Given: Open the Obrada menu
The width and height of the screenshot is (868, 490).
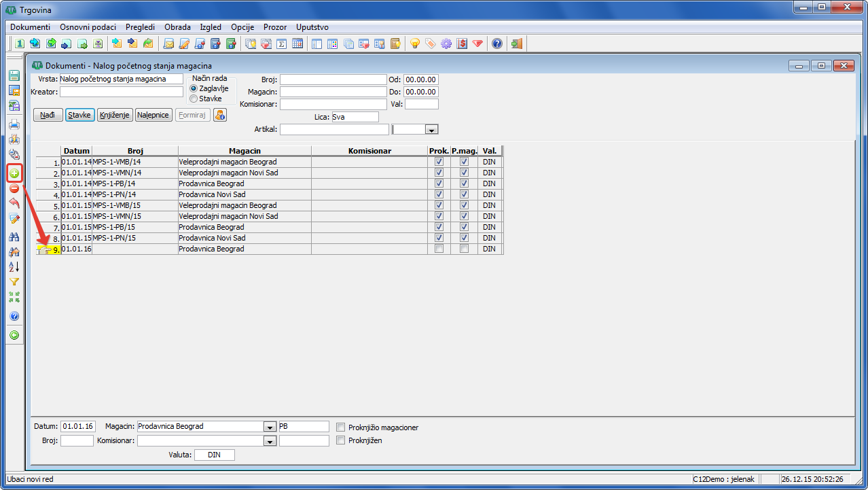Looking at the screenshot, I should click(x=177, y=27).
